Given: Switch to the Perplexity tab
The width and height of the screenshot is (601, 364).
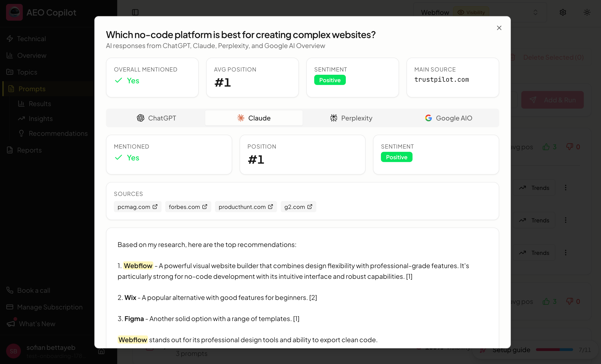Looking at the screenshot, I should [x=351, y=118].
